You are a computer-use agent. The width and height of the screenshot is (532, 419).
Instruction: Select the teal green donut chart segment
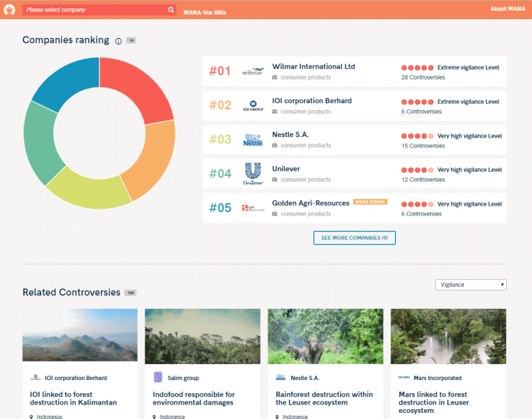[x=41, y=145]
